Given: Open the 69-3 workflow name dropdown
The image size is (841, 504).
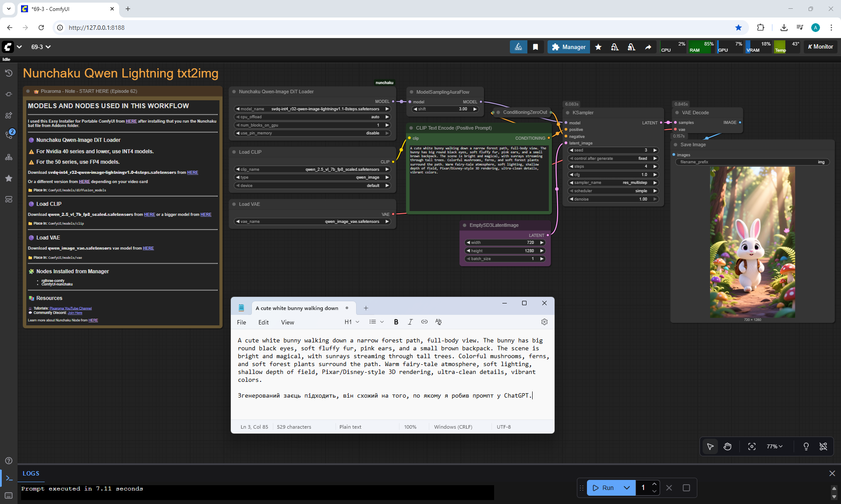Looking at the screenshot, I should [x=41, y=47].
